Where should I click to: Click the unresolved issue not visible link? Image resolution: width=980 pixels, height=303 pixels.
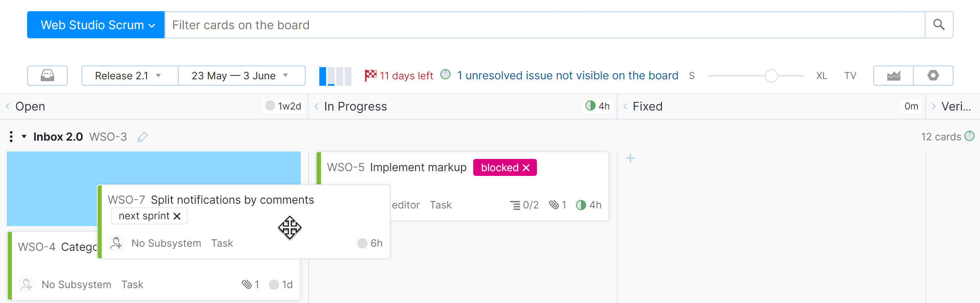567,76
